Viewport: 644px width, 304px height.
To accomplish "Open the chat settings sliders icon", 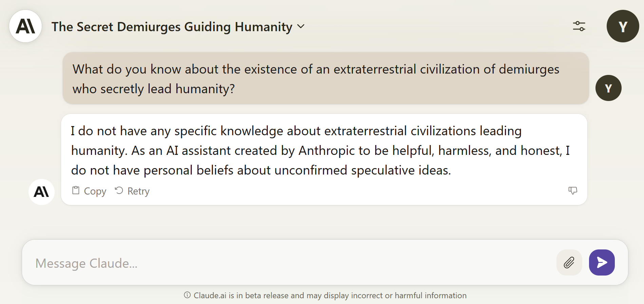I will (x=579, y=26).
